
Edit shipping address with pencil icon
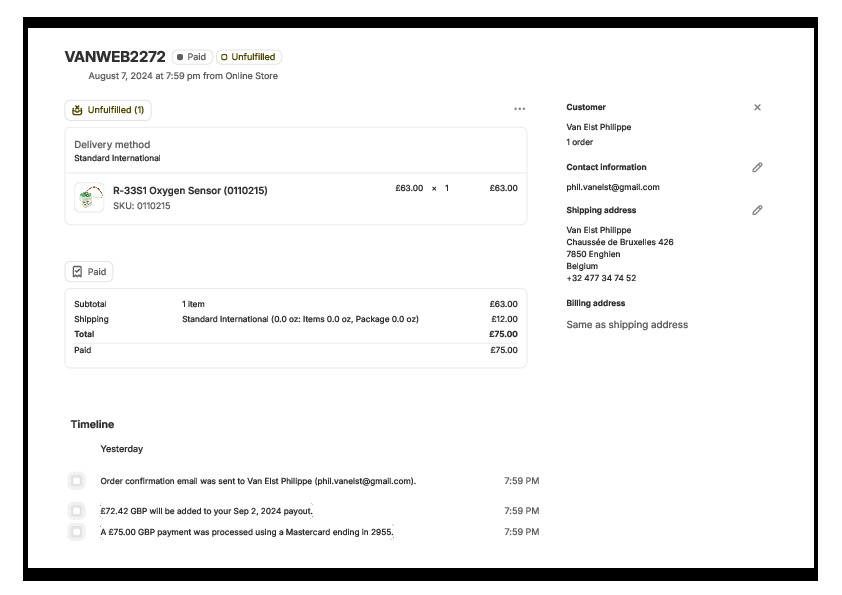pos(757,210)
